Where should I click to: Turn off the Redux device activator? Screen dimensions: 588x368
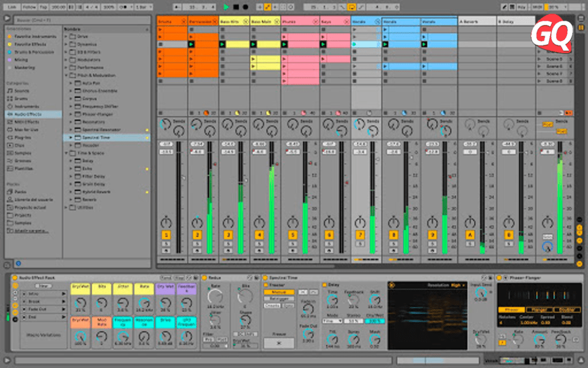[x=205, y=278]
